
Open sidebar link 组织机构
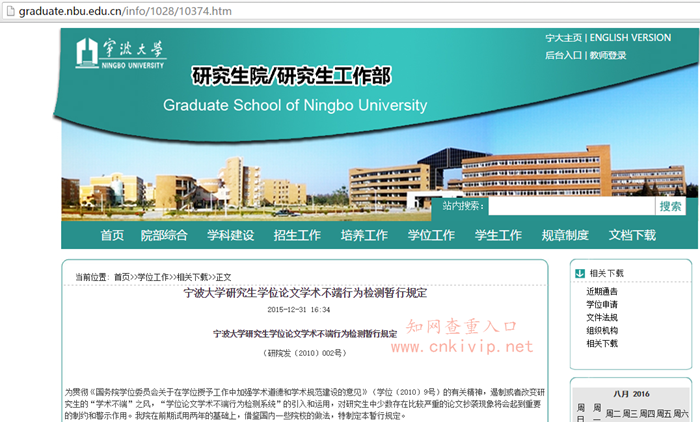tap(602, 330)
